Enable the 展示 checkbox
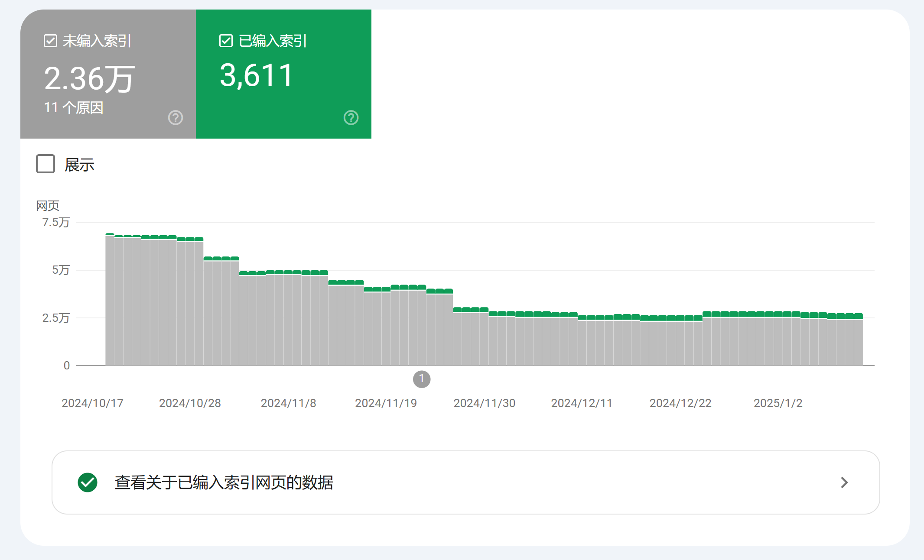Screen dimensions: 924x560 click(46, 164)
